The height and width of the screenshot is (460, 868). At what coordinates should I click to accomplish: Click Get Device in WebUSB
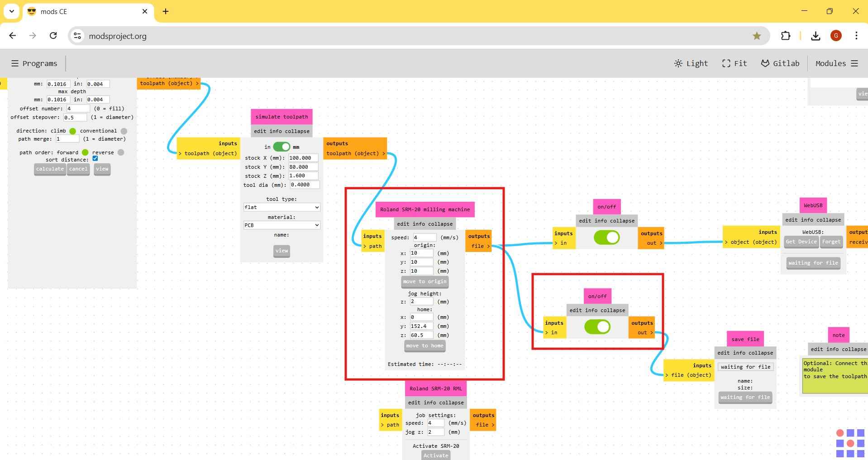click(801, 242)
